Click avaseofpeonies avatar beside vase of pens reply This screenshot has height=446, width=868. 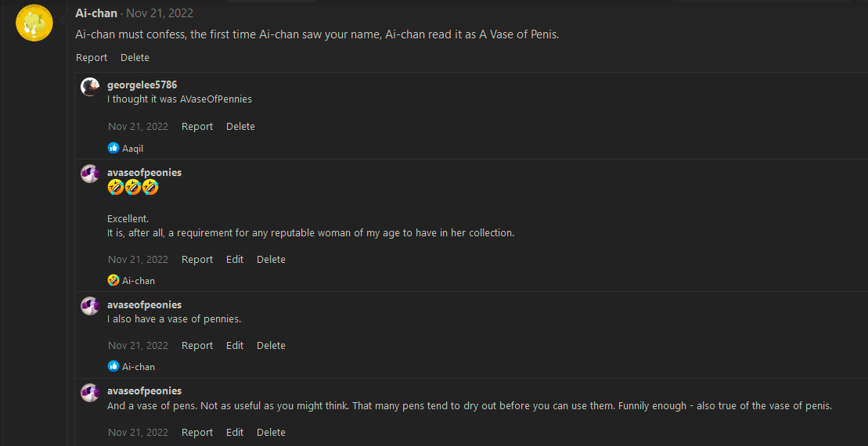click(90, 392)
